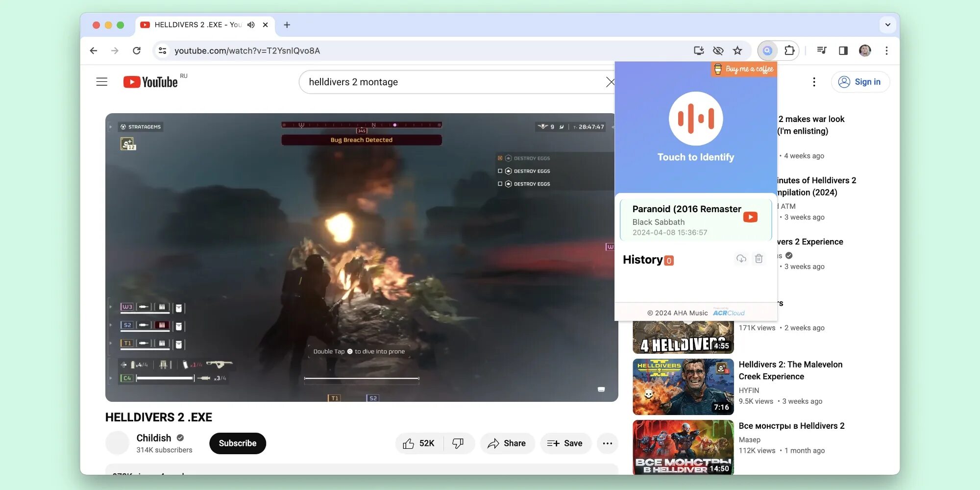The image size is (980, 490).
Task: Click the browser forward arrow
Action: point(115,50)
